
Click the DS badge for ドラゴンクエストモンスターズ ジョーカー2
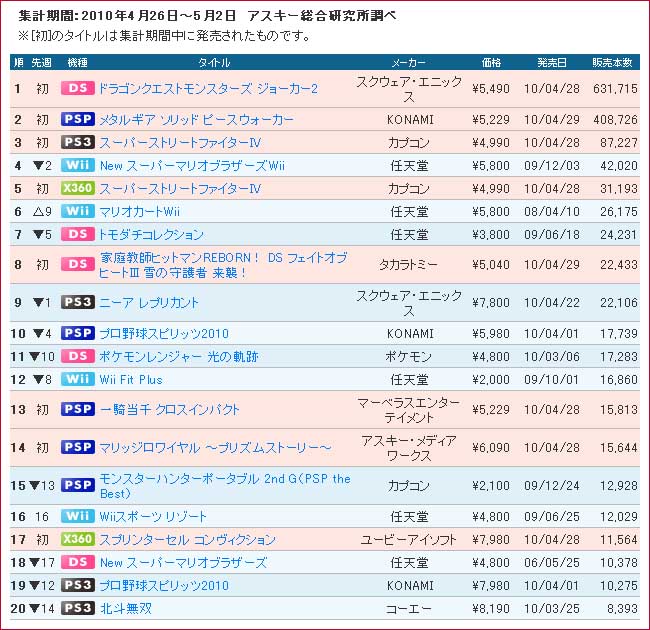(x=78, y=88)
